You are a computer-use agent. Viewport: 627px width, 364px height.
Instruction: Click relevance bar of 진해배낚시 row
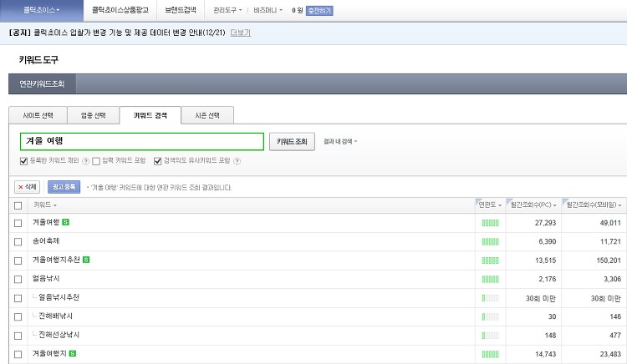click(490, 317)
